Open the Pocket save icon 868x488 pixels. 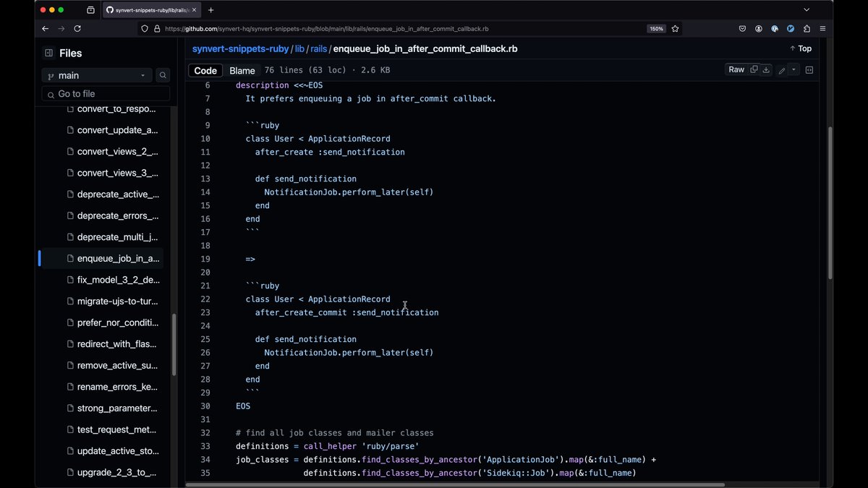point(742,29)
